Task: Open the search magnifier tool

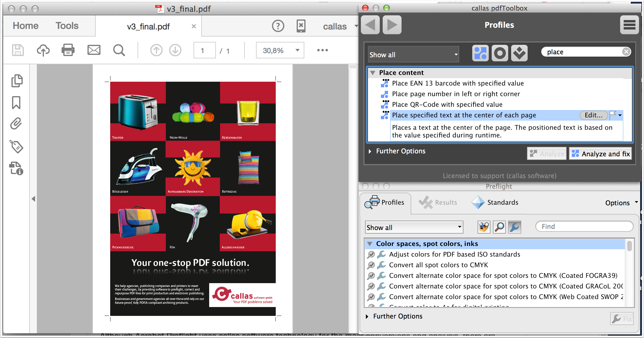Action: click(119, 50)
